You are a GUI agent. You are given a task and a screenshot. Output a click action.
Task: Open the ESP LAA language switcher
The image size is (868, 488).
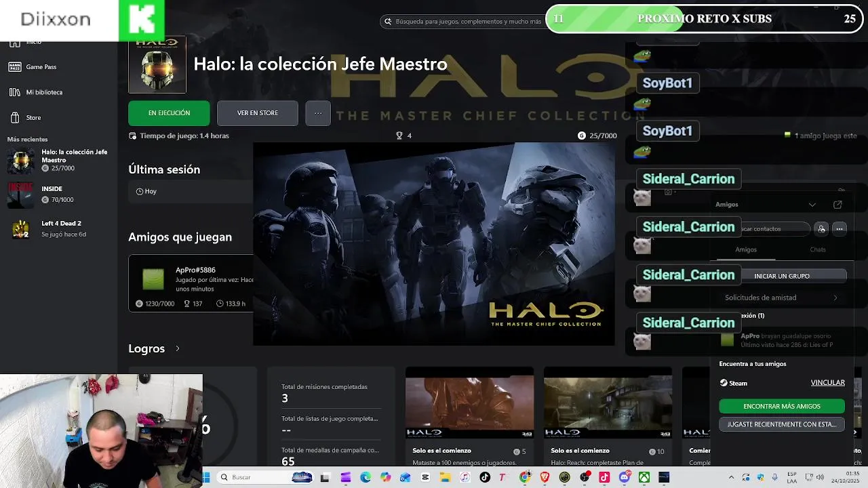tap(792, 477)
